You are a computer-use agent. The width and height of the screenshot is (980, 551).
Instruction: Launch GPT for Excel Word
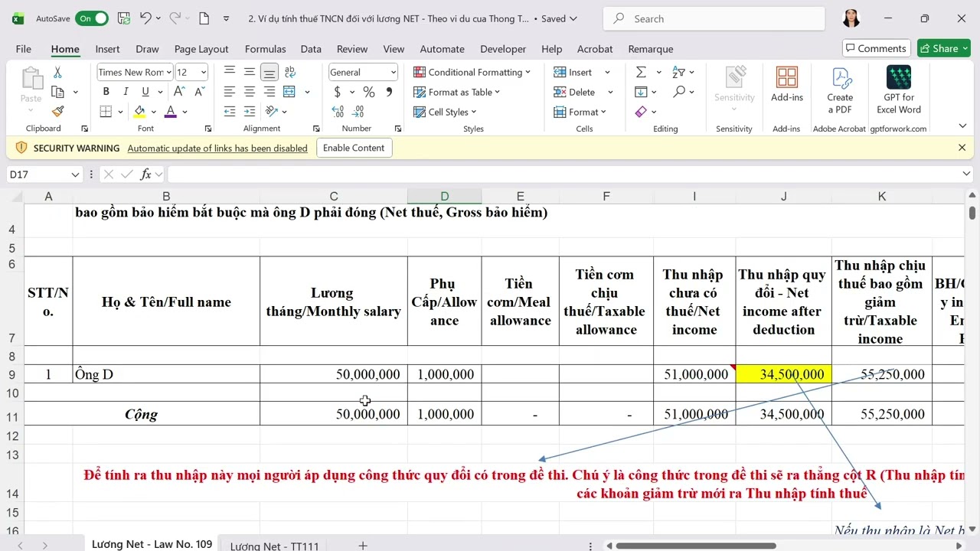point(899,90)
